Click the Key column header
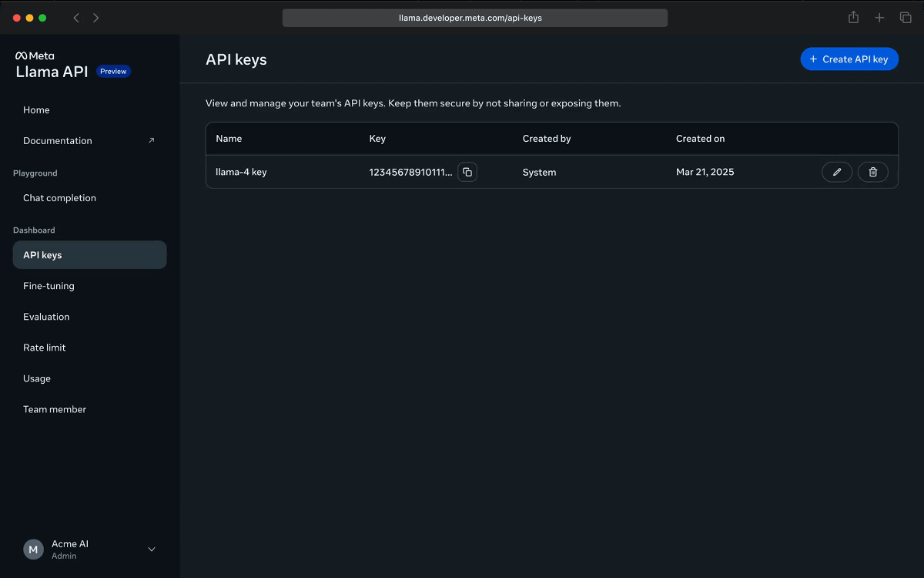 377,139
